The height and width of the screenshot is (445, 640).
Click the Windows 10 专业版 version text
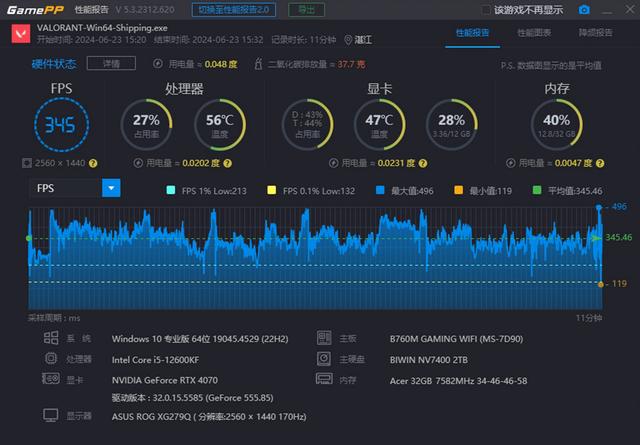[x=200, y=339]
